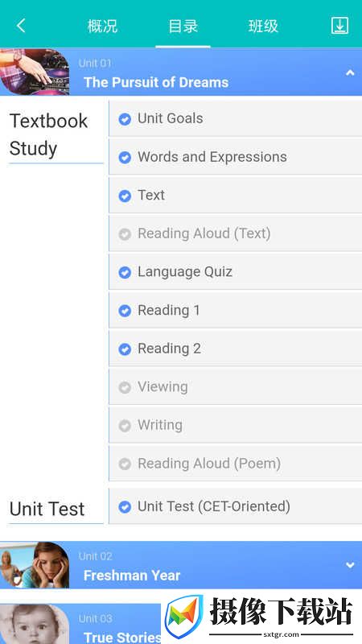The height and width of the screenshot is (644, 362).
Task: Select the 目录 tab
Action: point(183,26)
